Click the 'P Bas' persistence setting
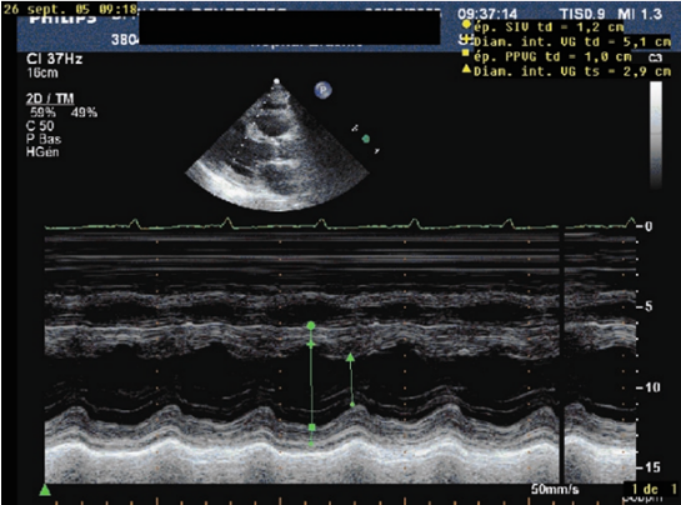The width and height of the screenshot is (682, 505). click(43, 139)
